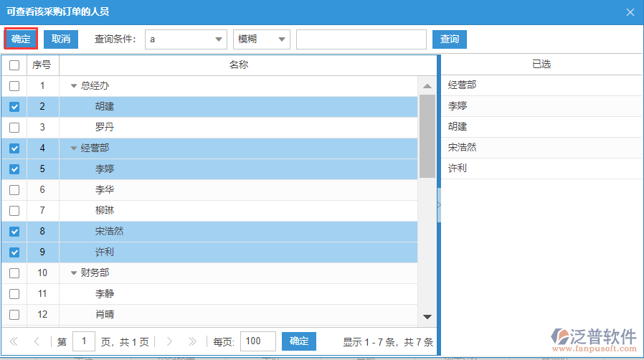
Task: Toggle the select-all header checkbox
Action: 14,65
